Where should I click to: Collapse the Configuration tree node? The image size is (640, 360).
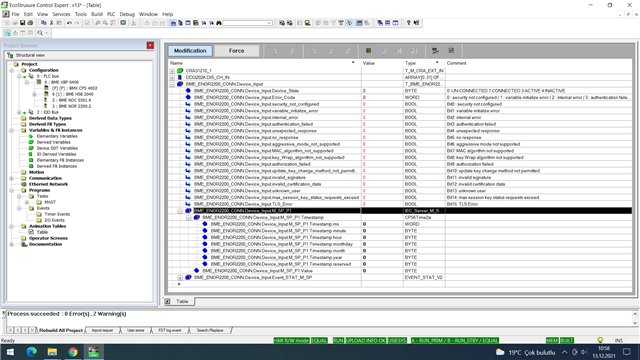[12, 70]
